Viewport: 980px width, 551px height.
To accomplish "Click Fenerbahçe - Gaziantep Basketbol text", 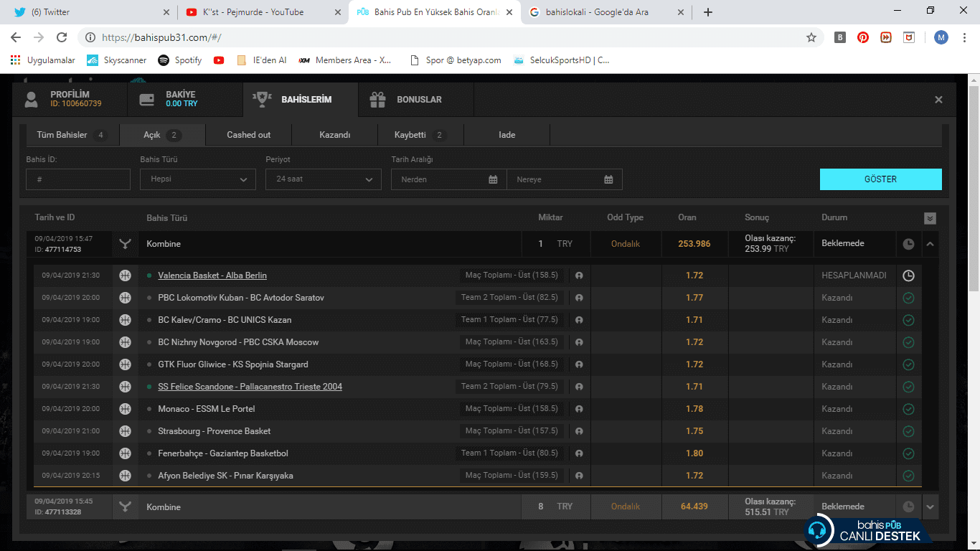I will (223, 453).
